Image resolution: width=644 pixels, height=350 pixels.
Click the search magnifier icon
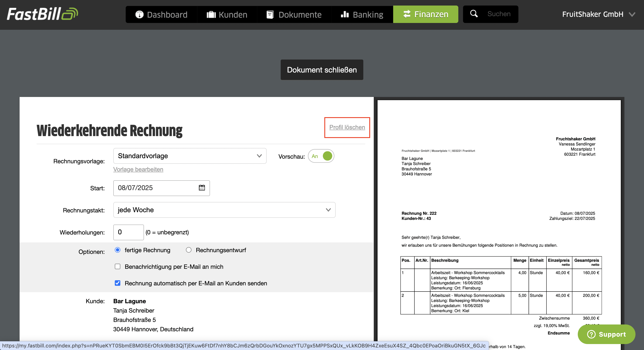474,14
